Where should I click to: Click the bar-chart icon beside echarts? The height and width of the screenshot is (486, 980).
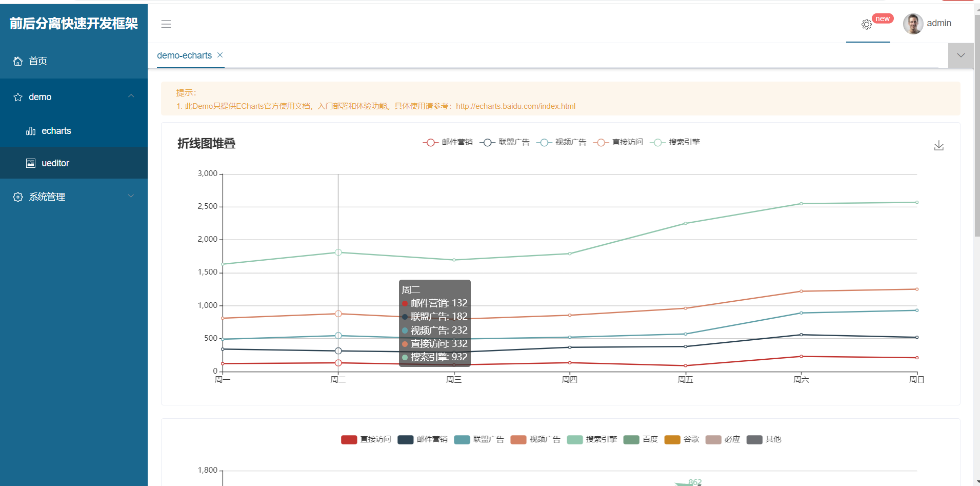click(x=31, y=131)
